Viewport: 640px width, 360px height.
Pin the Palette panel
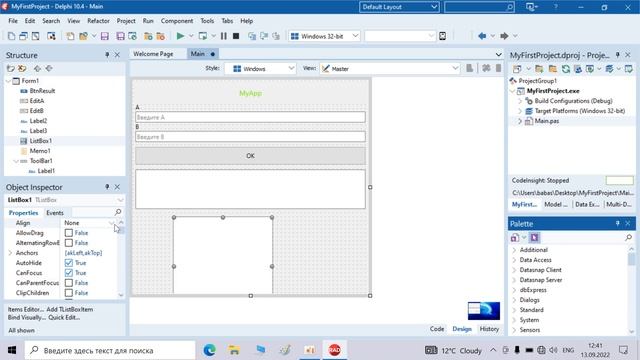(618, 224)
